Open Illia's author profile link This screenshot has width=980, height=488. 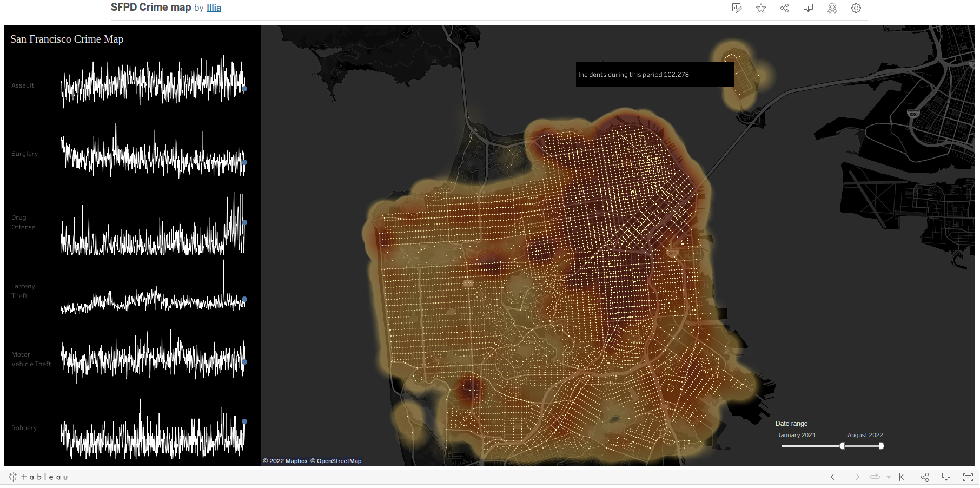click(x=214, y=8)
